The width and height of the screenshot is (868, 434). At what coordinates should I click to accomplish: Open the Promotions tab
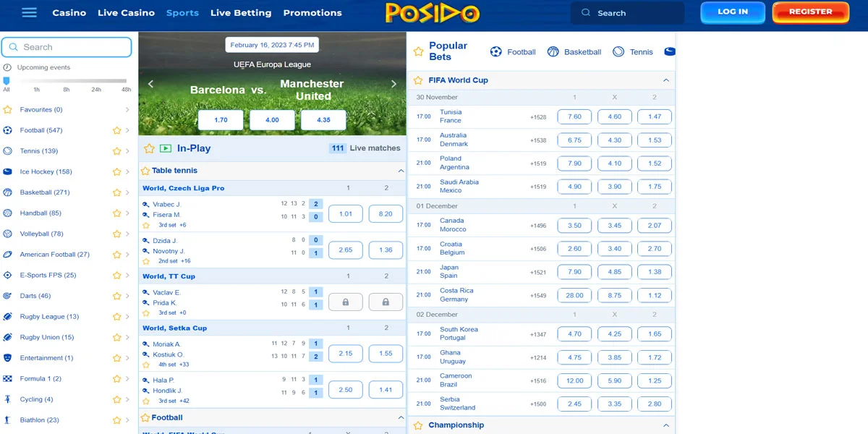pyautogui.click(x=312, y=13)
